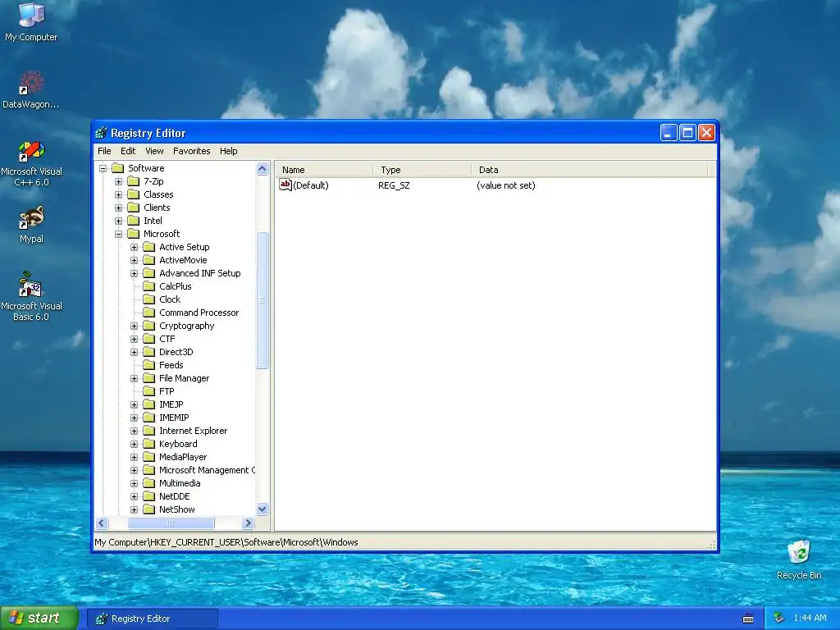Click the 1:44 AM taskbar clock
840x630 pixels.
[x=810, y=619]
